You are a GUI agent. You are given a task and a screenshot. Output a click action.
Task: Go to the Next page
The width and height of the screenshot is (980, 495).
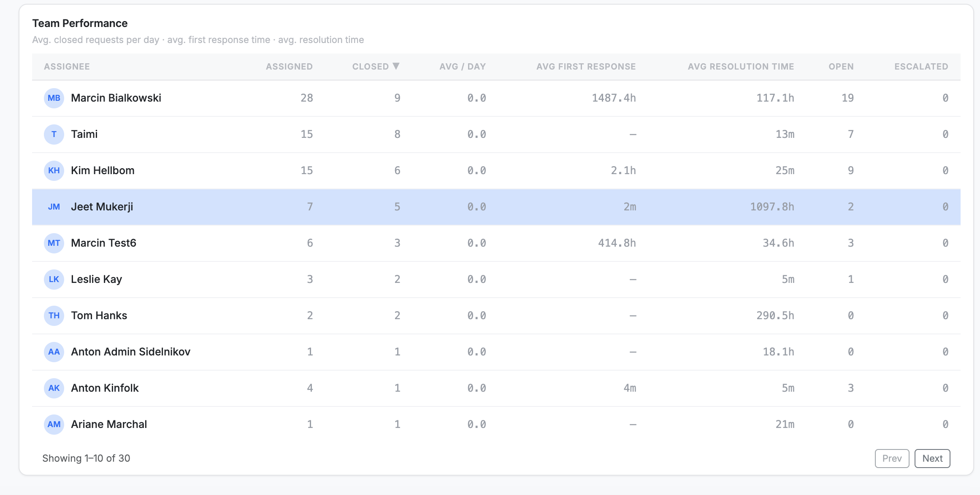pos(932,458)
